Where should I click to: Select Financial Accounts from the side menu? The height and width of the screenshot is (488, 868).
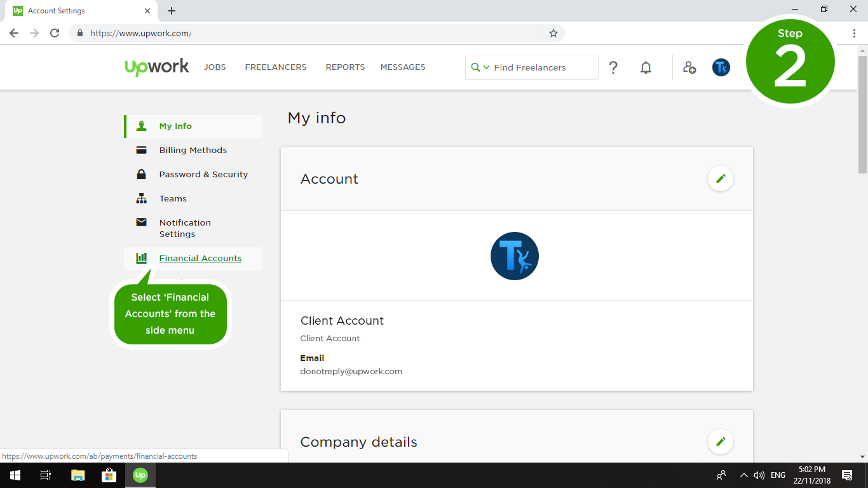pyautogui.click(x=200, y=259)
